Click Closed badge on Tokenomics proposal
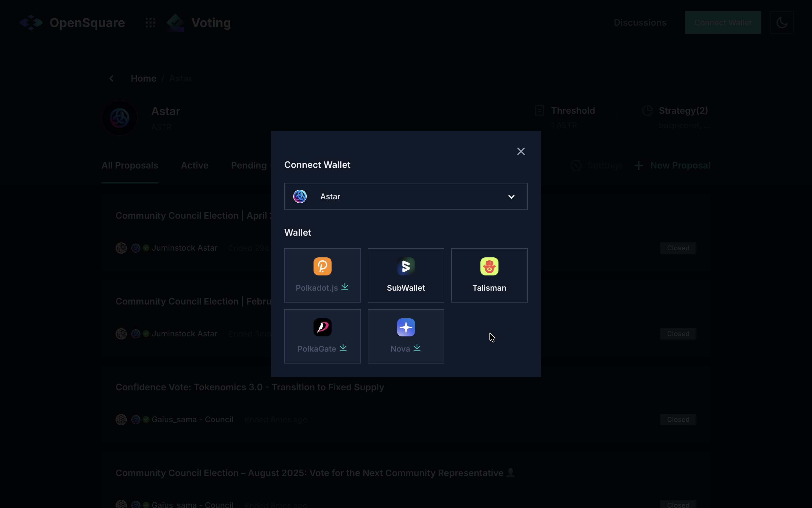Image resolution: width=812 pixels, height=508 pixels. coord(678,420)
